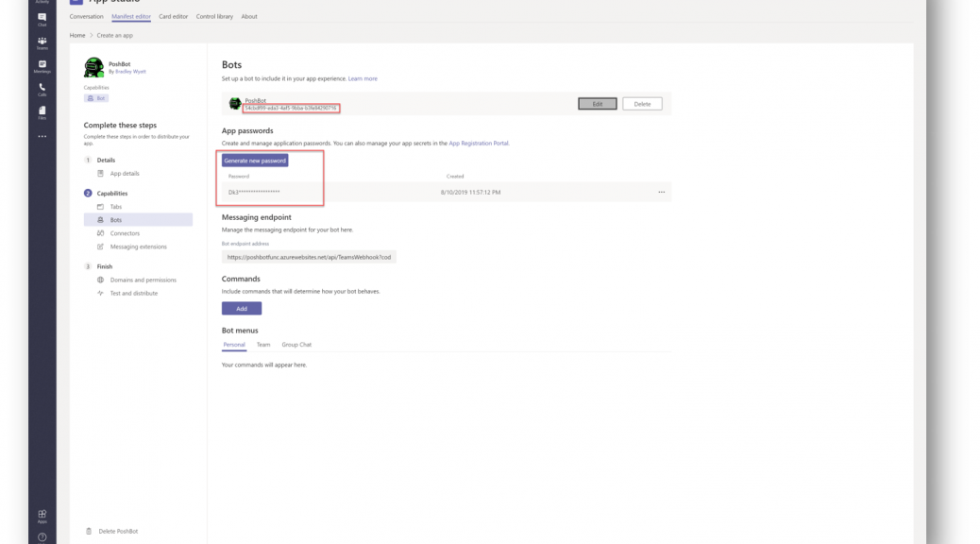This screenshot has width=980, height=544.
Task: Click the bot ID GUID text
Action: (291, 109)
